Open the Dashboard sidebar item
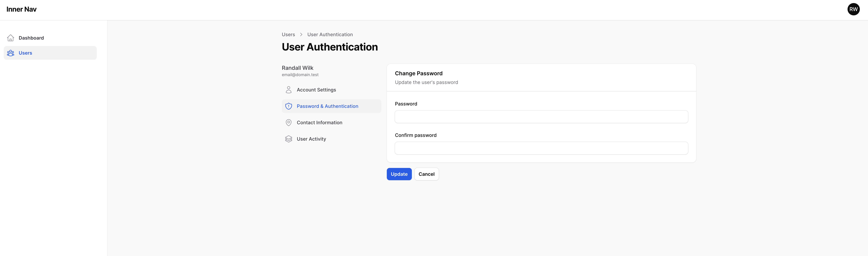 click(x=31, y=38)
